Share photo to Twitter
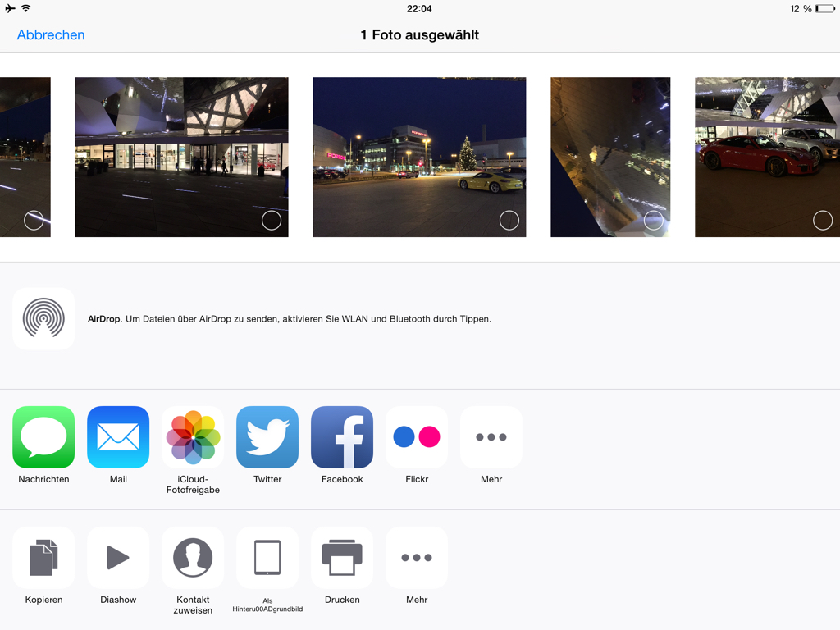This screenshot has height=630, width=840. pos(267,437)
